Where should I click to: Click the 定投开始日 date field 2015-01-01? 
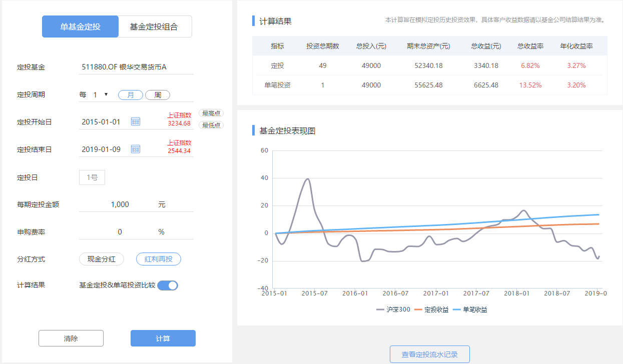click(x=101, y=121)
